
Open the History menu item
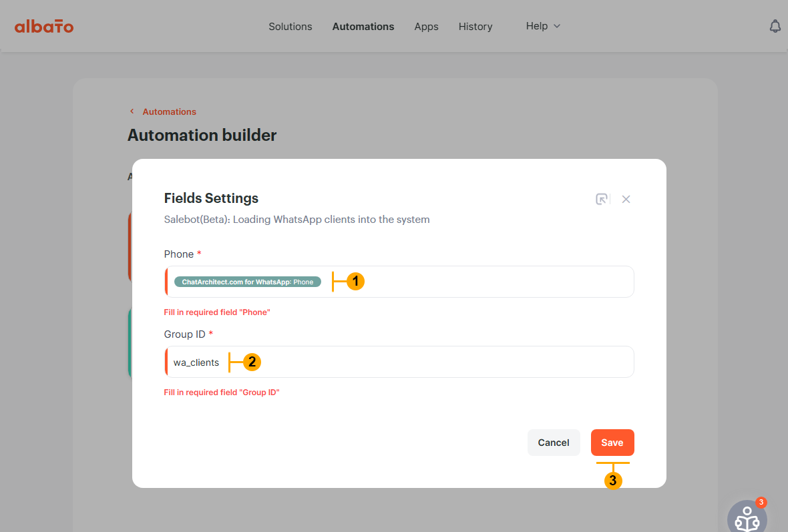475,27
